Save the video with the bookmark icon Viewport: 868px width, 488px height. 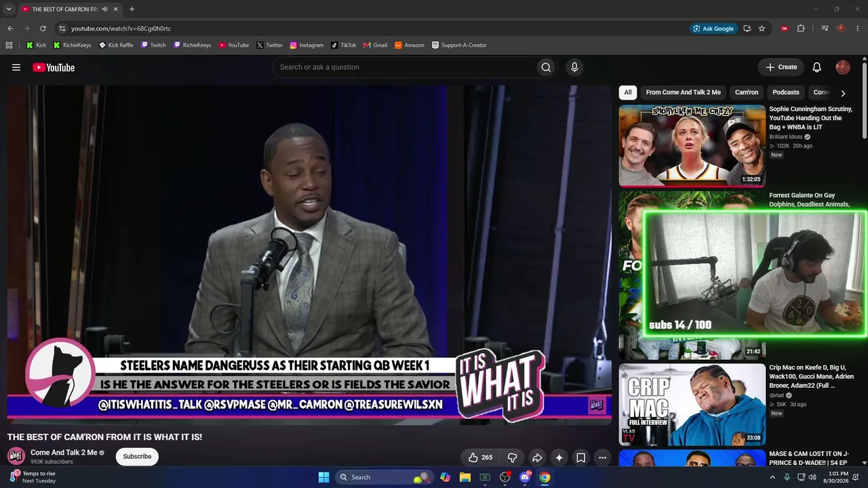(581, 457)
